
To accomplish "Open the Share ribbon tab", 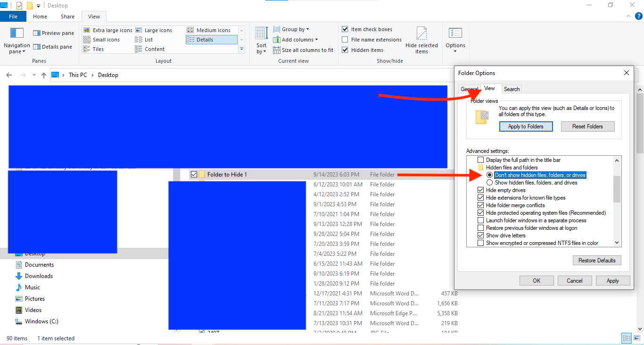I will point(67,16).
